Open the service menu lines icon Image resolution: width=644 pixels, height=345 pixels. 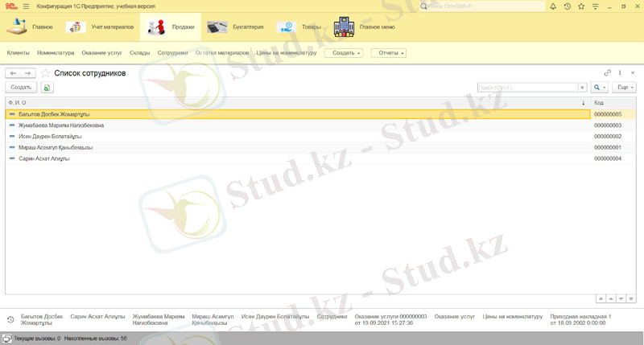point(595,6)
